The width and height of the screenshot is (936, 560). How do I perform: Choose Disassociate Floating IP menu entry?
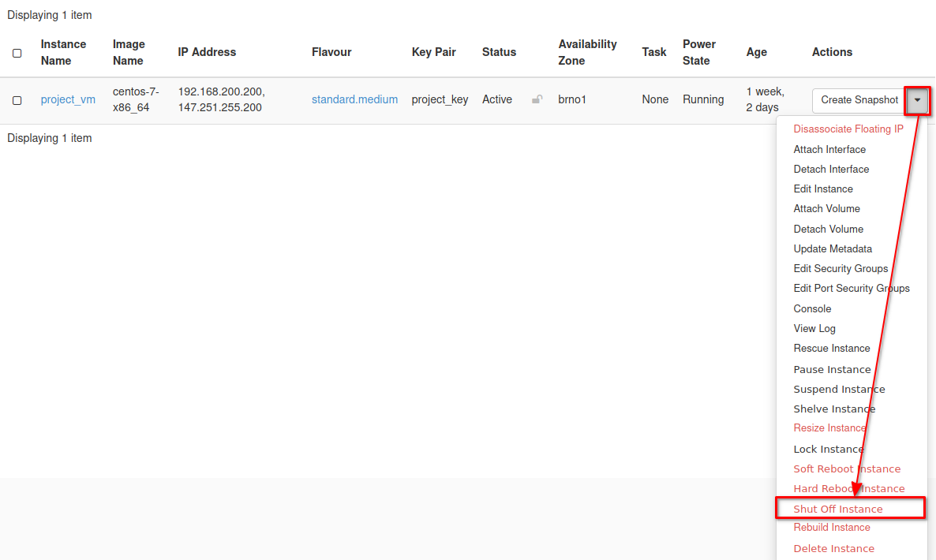(848, 129)
